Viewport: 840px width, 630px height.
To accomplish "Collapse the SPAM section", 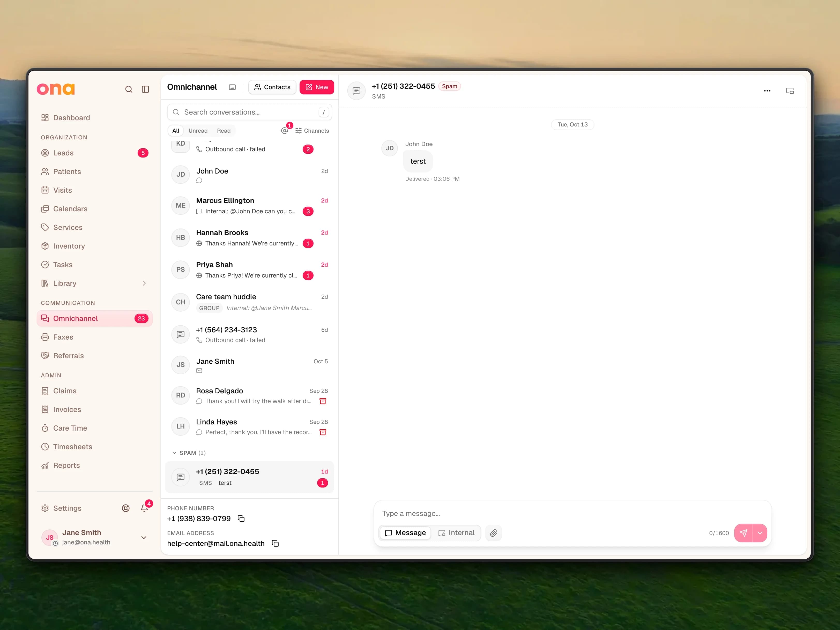I will pos(189,453).
